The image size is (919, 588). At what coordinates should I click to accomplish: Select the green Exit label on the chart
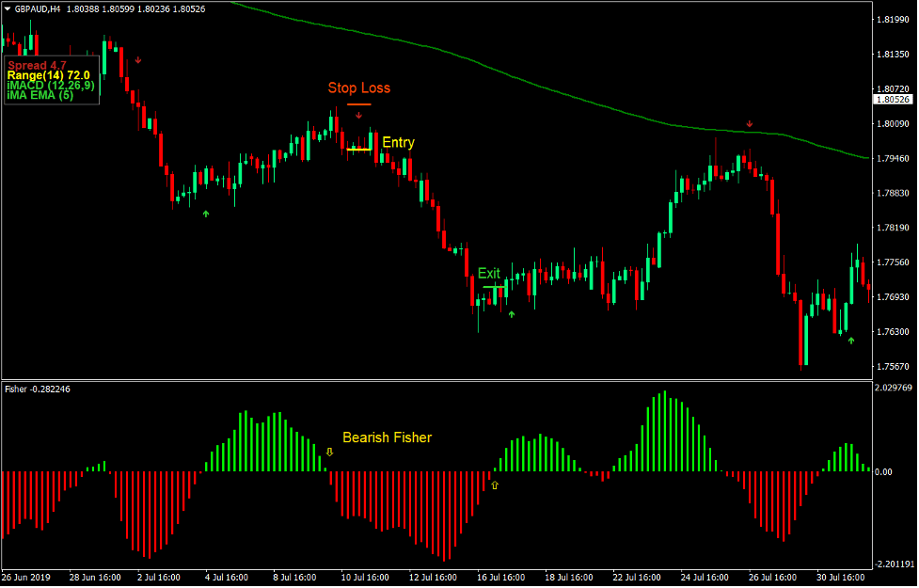coord(491,274)
